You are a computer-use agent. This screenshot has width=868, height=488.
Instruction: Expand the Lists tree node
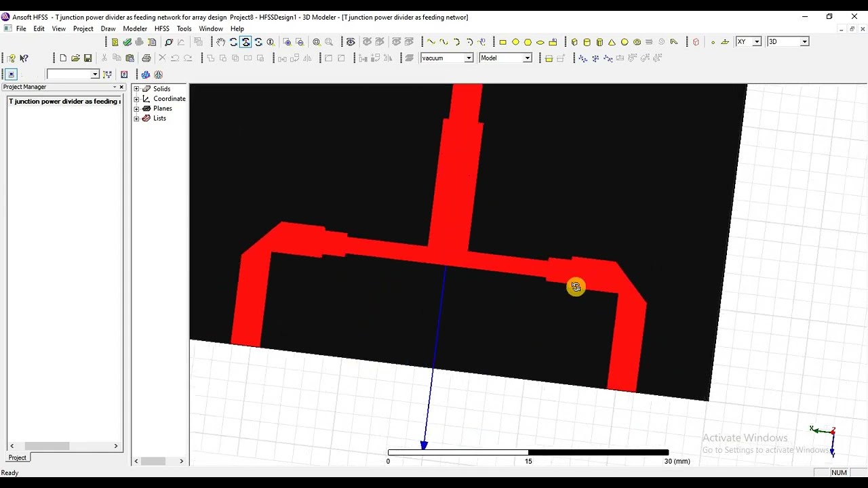click(136, 119)
